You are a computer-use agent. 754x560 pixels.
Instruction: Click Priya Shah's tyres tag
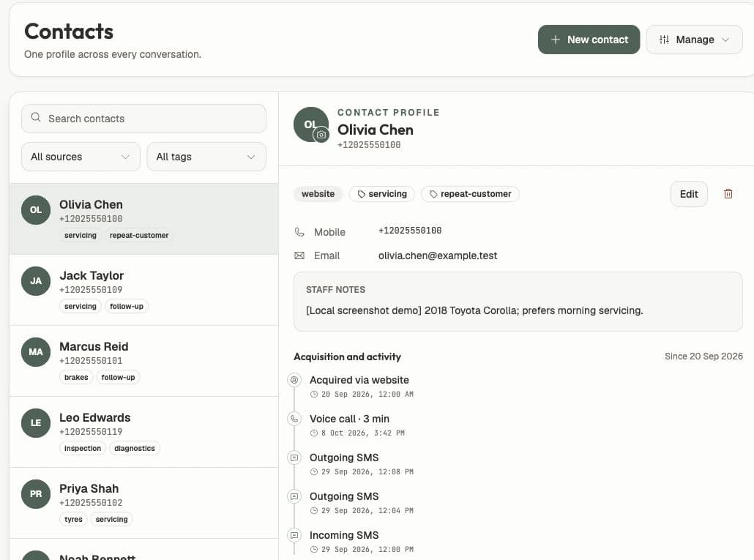tap(73, 520)
